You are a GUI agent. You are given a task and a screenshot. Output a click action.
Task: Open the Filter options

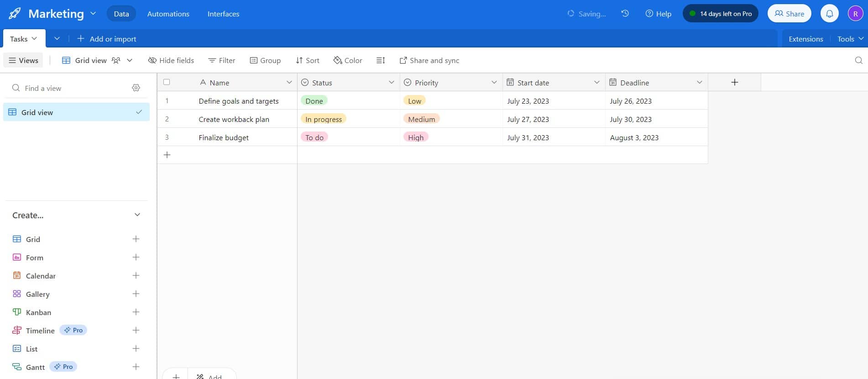pyautogui.click(x=221, y=60)
